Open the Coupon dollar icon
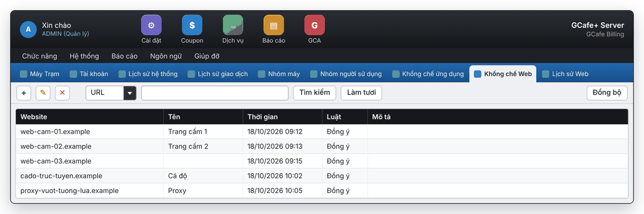 (x=192, y=25)
